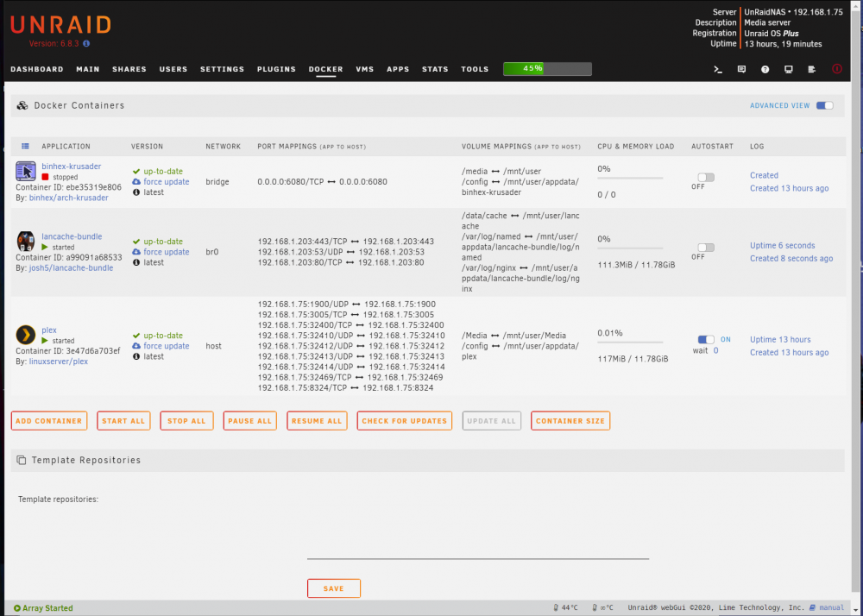Open the Dashboard tab
Viewport: 863px width, 616px height.
click(x=37, y=69)
